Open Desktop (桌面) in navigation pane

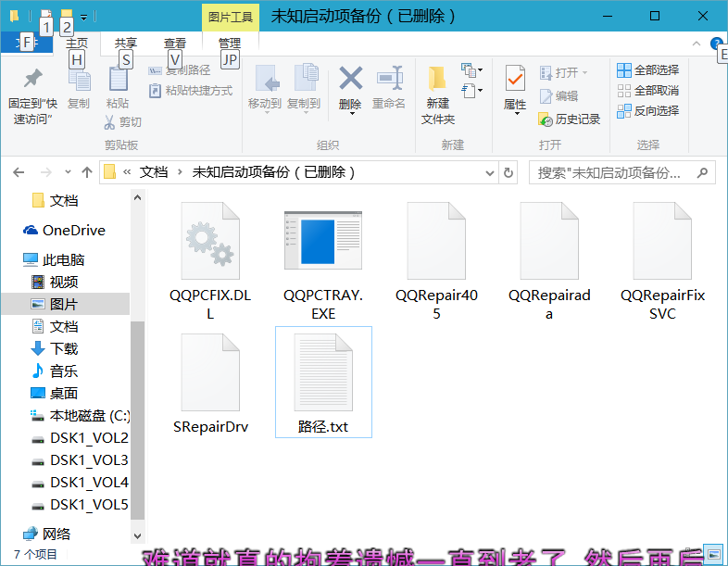(55, 394)
